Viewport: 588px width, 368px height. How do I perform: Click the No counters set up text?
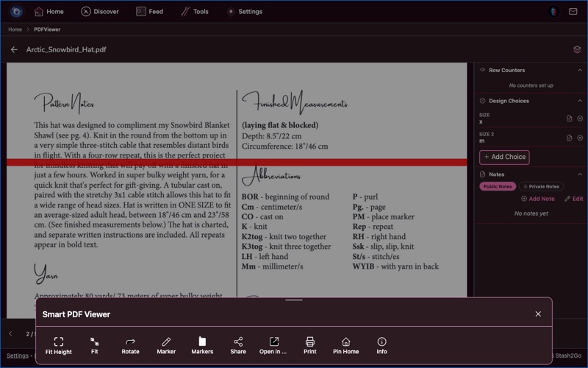pyautogui.click(x=531, y=85)
